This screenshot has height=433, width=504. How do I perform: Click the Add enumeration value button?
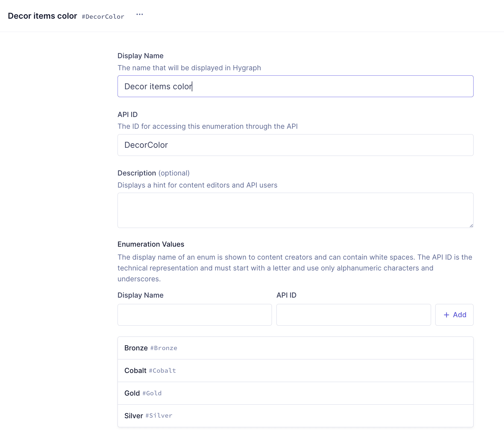[x=454, y=315]
